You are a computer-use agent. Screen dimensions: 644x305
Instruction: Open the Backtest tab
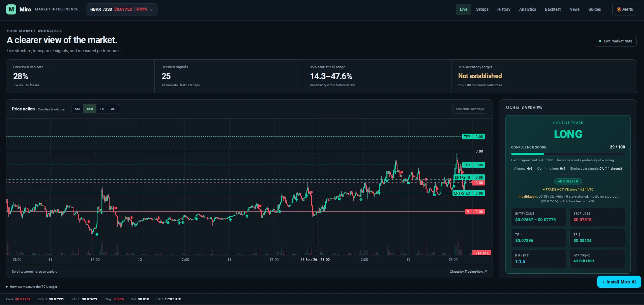click(553, 9)
